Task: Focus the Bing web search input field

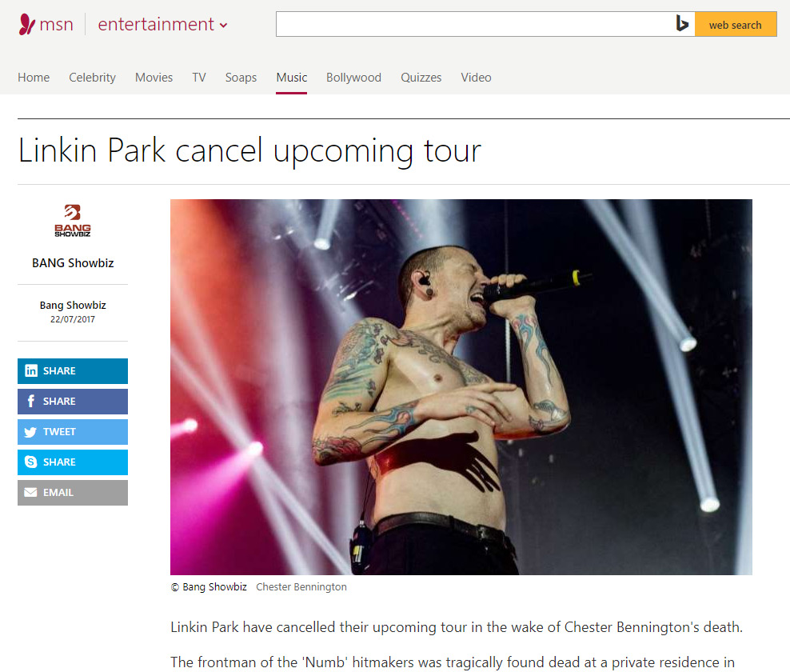Action: [473, 24]
